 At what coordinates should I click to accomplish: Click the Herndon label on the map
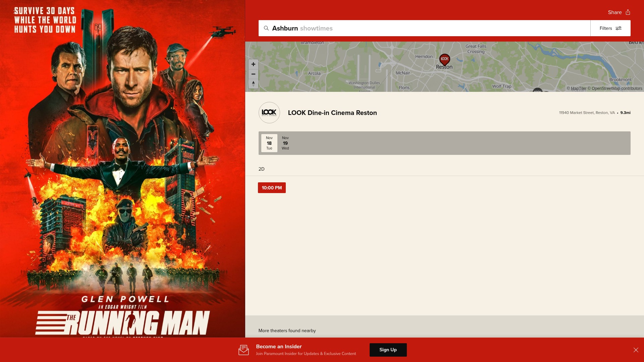(424, 57)
